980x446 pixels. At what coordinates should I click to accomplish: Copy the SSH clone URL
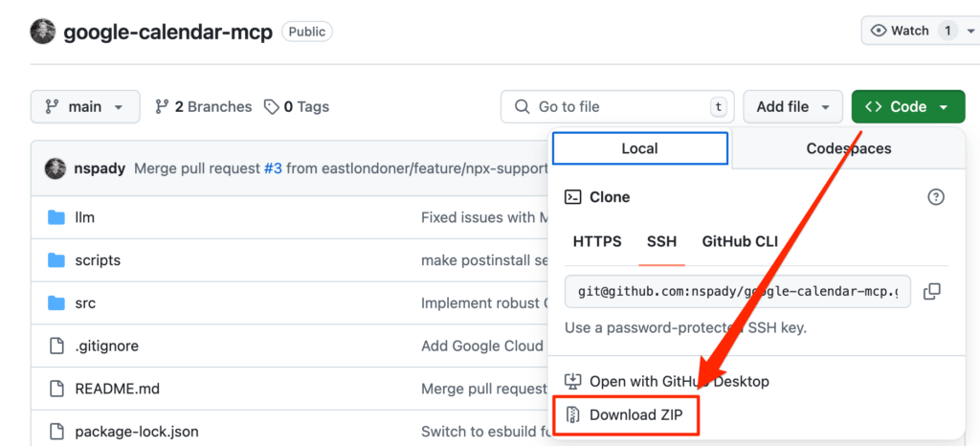[x=931, y=291]
